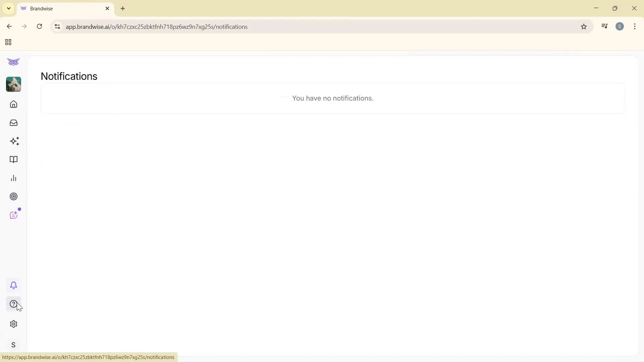Click the S profile avatar at sidebar bottom
Viewport: 644px width, 362px height.
click(13, 345)
